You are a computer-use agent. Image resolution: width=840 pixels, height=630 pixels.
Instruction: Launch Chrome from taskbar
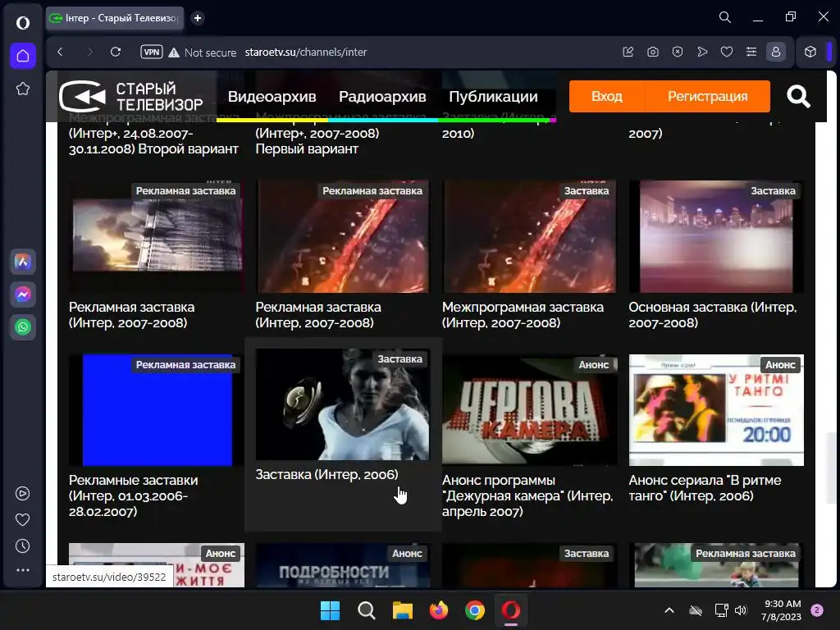coord(475,610)
